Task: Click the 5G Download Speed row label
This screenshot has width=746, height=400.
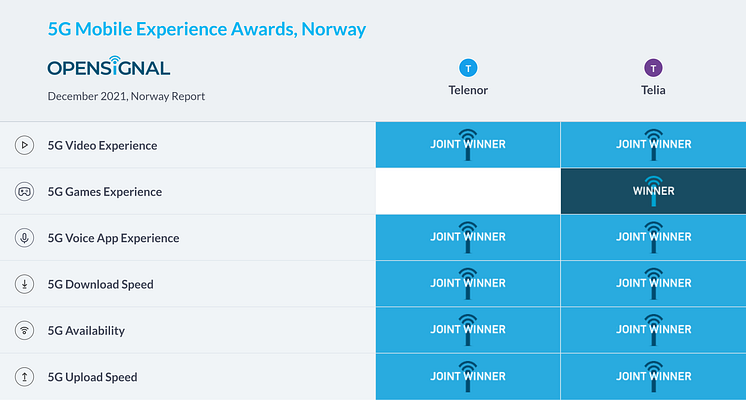Action: click(101, 284)
